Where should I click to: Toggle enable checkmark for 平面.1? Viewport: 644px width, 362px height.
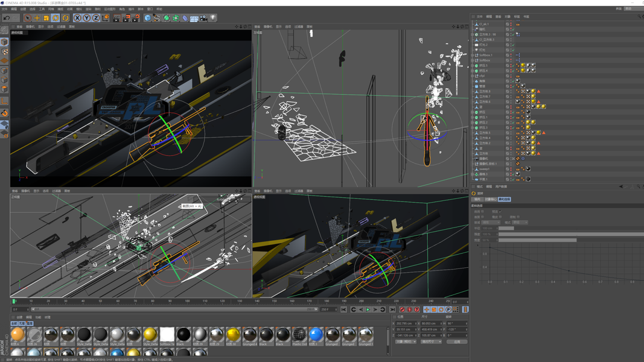pyautogui.click(x=512, y=179)
